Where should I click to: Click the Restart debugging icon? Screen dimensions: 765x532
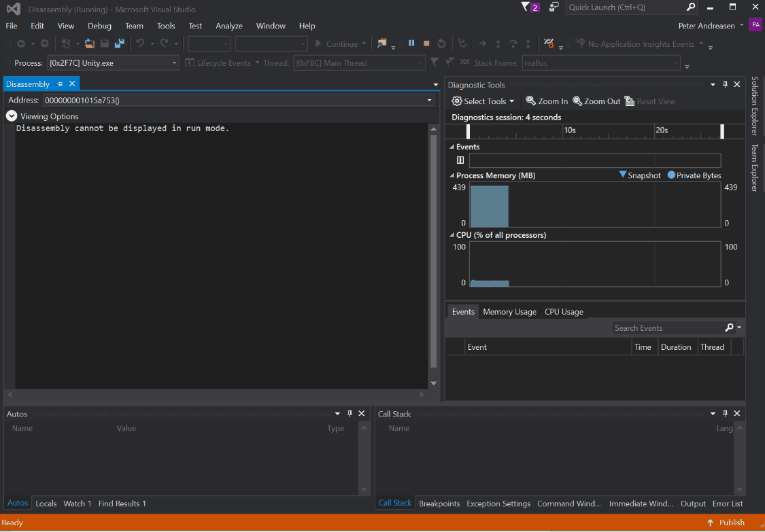coord(441,43)
